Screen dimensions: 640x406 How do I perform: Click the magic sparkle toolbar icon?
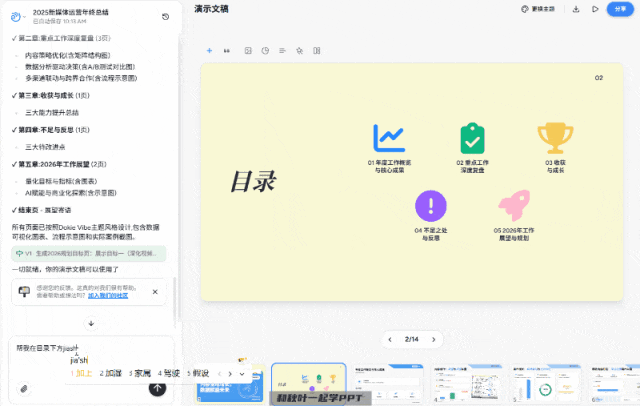[300, 51]
